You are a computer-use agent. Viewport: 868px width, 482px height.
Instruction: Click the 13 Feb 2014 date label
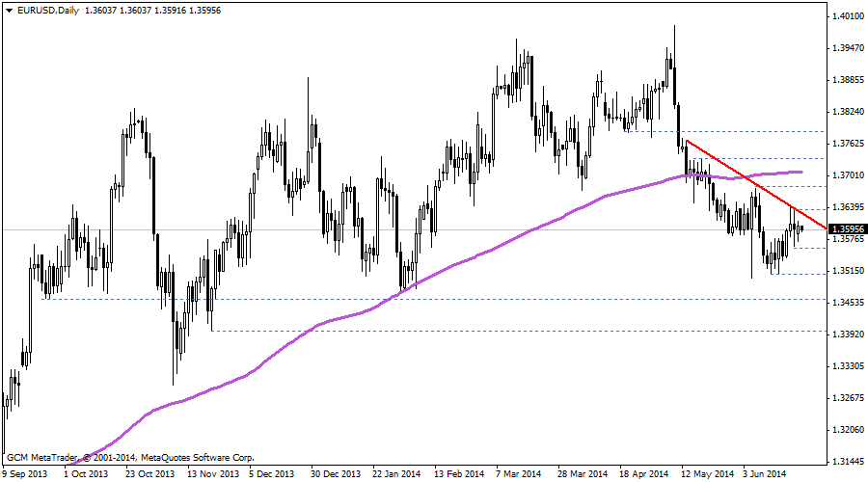click(x=459, y=474)
